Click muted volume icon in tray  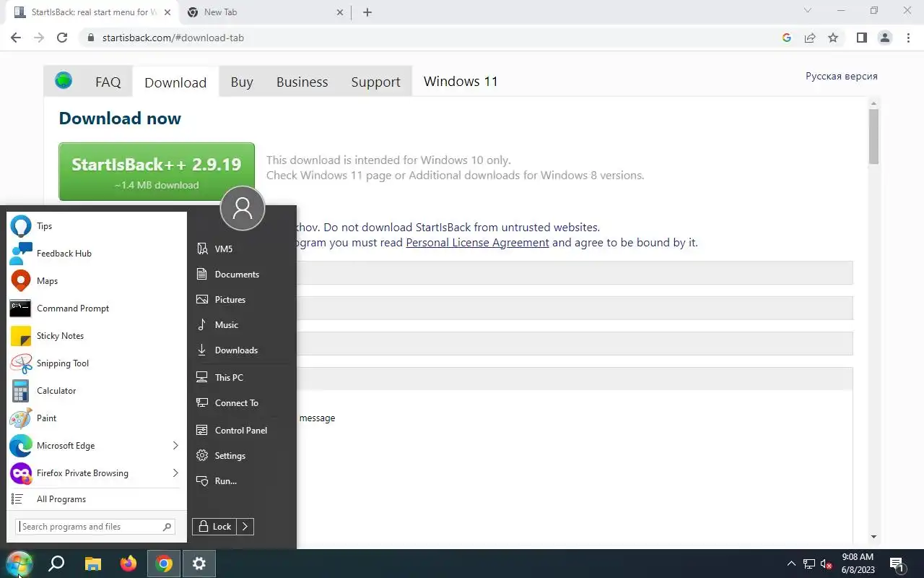point(827,564)
